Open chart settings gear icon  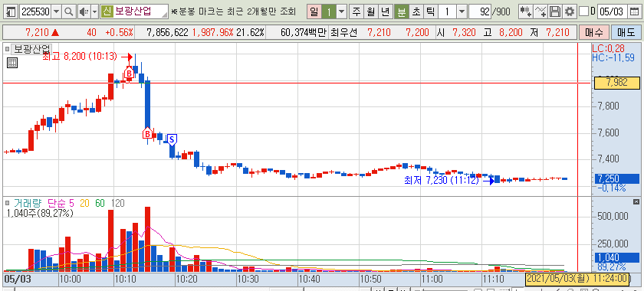pyautogui.click(x=569, y=11)
